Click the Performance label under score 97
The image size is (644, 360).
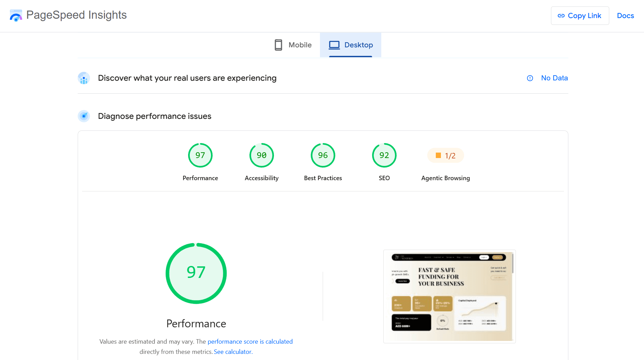pyautogui.click(x=200, y=178)
